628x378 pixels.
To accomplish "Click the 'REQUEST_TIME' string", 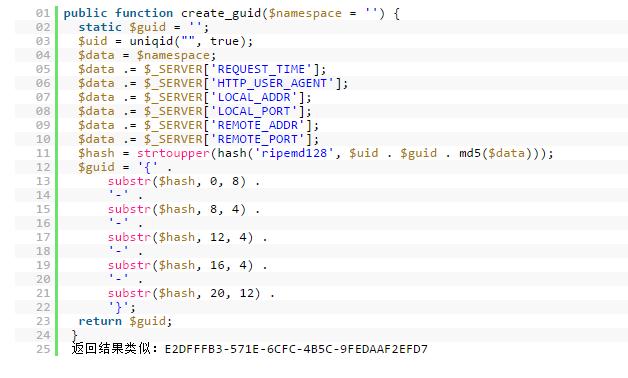I will click(x=261, y=69).
